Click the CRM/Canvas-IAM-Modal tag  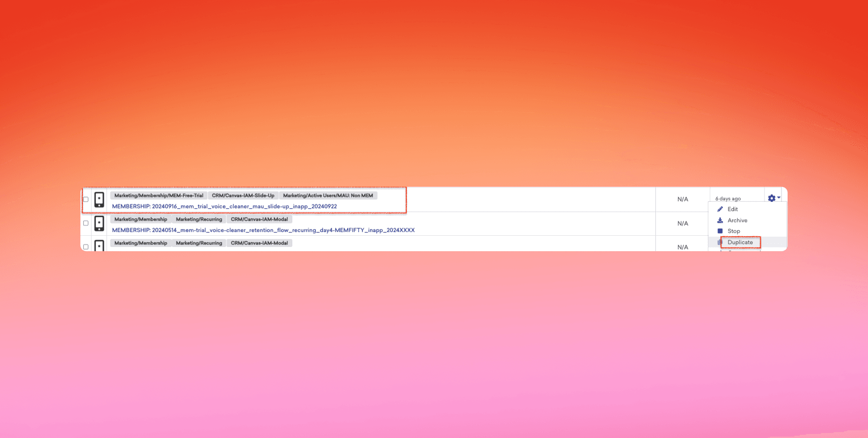coord(259,219)
